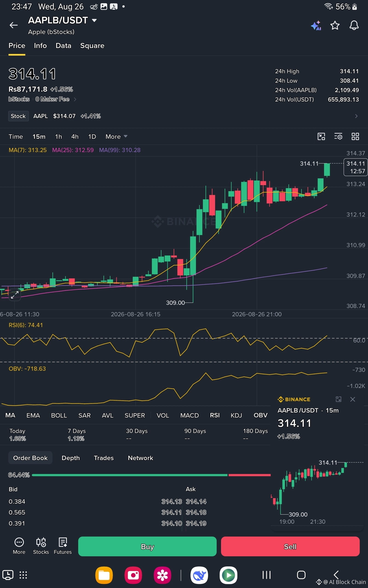368x588 pixels.
Task: Open the app drawer dots grid
Action: tap(23, 575)
